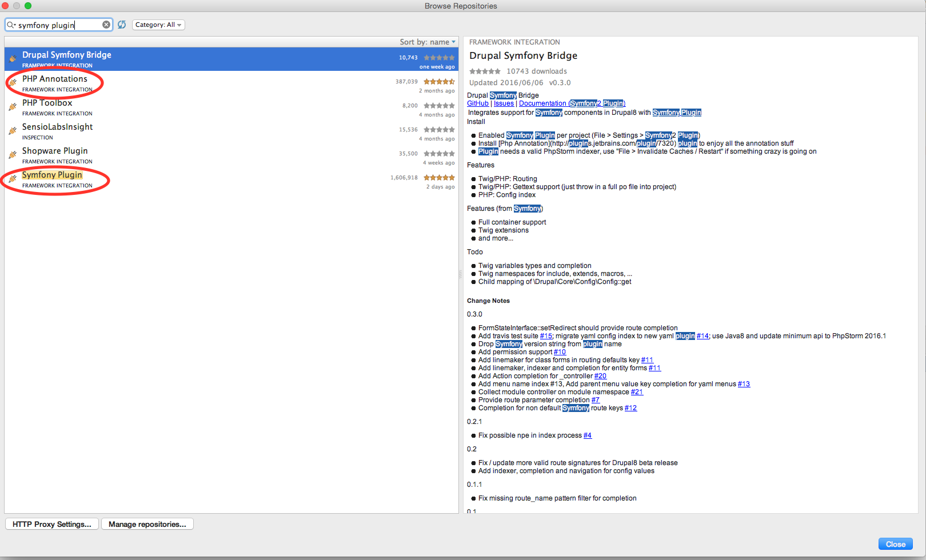Select Shopware Plugin row

[x=231, y=155]
